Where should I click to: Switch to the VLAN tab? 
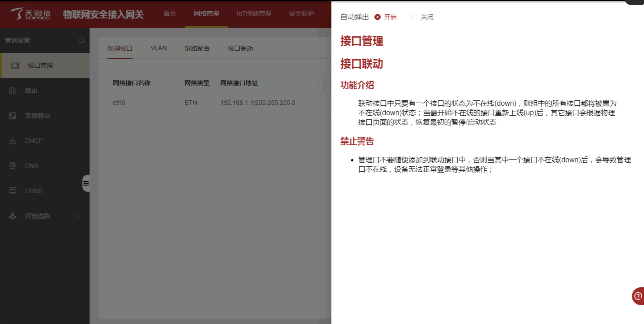159,48
